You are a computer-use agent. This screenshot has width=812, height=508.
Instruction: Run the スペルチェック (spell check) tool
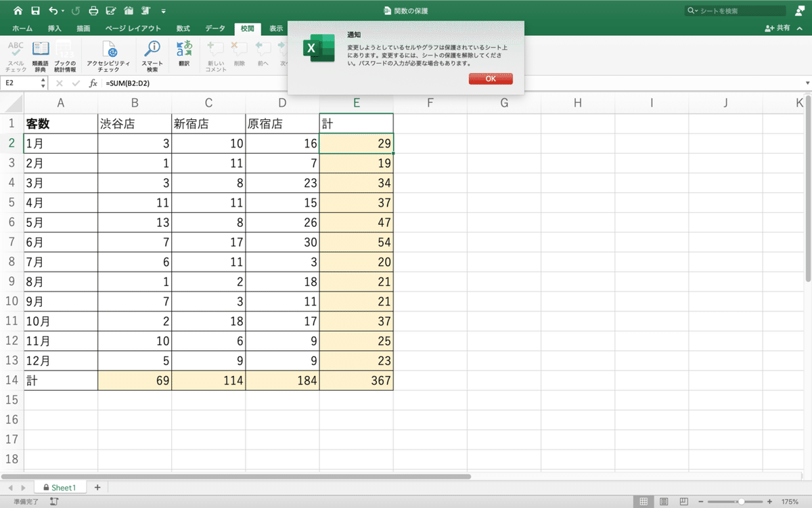(x=16, y=54)
